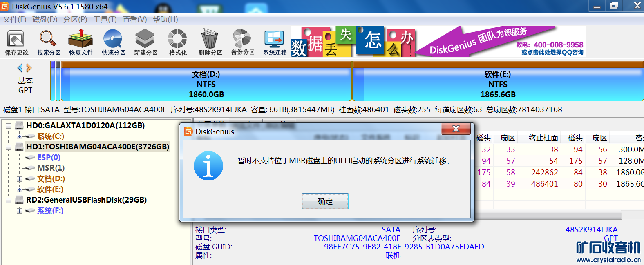Viewport: 644px width, 265px height.
Task: Open the View (查看) menu
Action: (135, 19)
